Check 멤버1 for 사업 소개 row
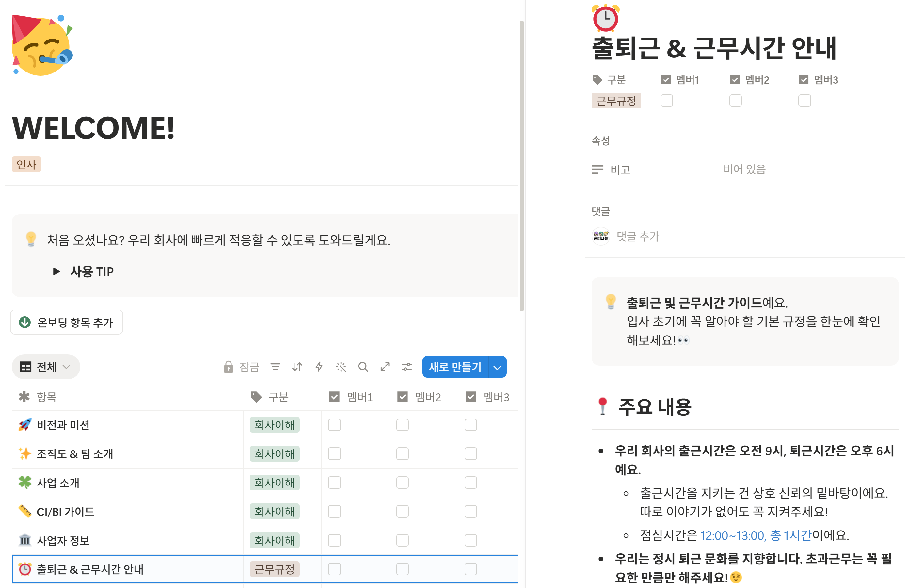The width and height of the screenshot is (908, 588). [334, 482]
